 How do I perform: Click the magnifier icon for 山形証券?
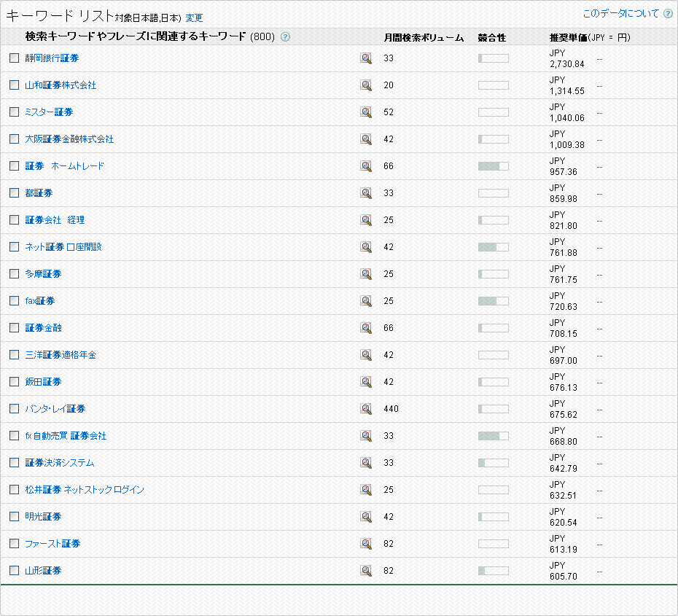[366, 571]
